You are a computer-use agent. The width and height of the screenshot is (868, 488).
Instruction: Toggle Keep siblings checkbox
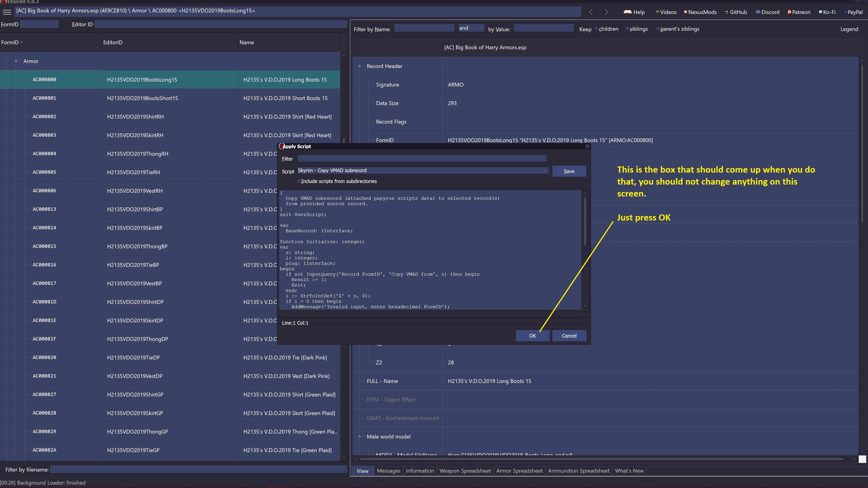627,29
